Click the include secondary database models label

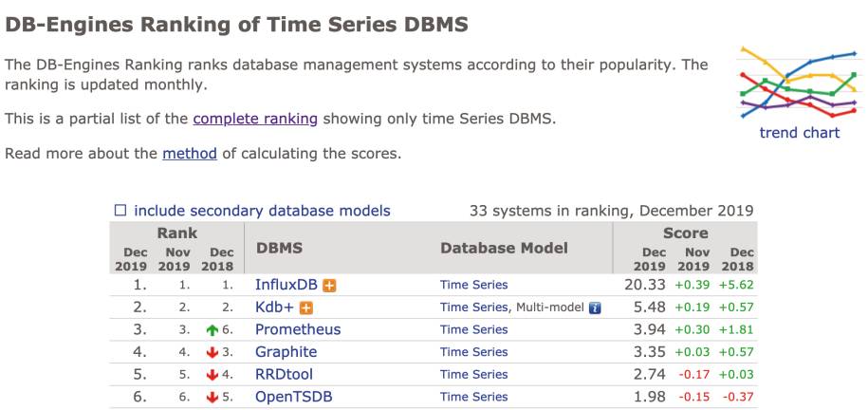point(263,211)
